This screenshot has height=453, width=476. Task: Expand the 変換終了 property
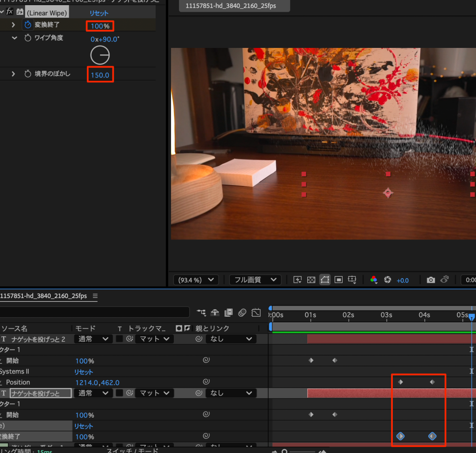pyautogui.click(x=13, y=25)
